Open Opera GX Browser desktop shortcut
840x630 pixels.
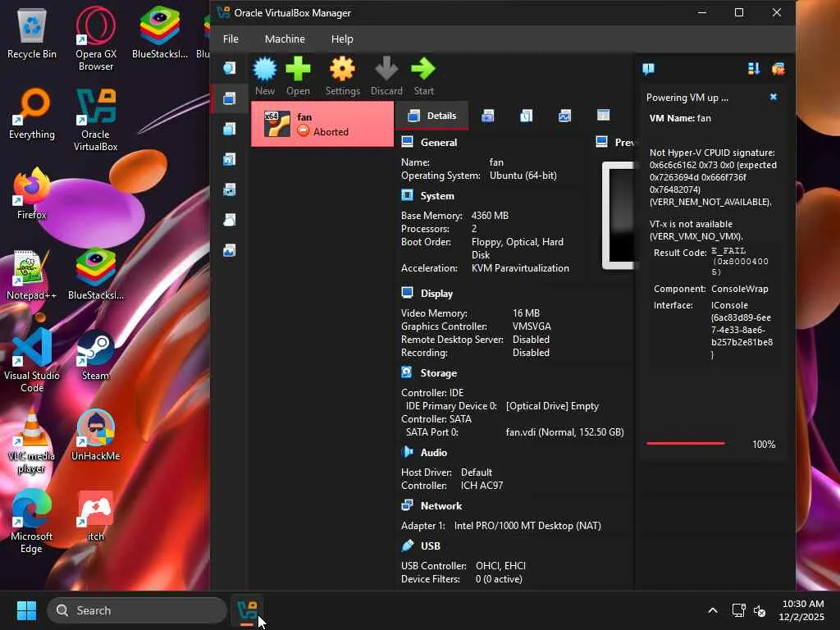tap(96, 39)
